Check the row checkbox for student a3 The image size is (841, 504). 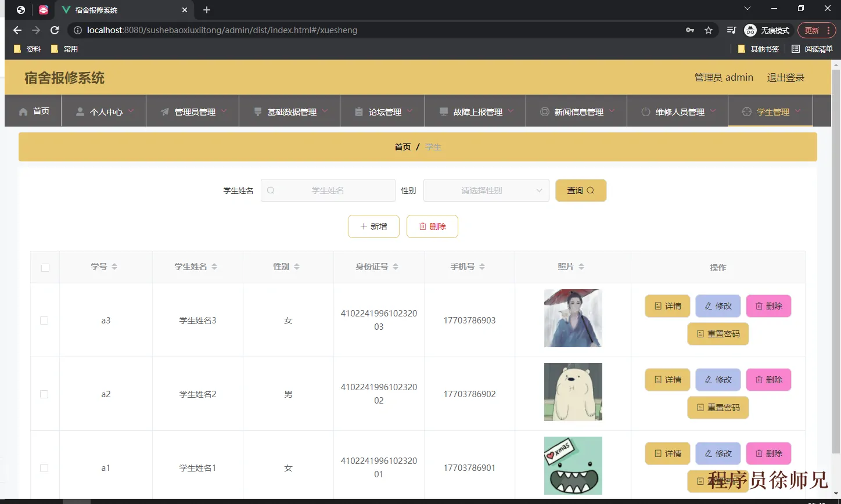[x=44, y=321]
